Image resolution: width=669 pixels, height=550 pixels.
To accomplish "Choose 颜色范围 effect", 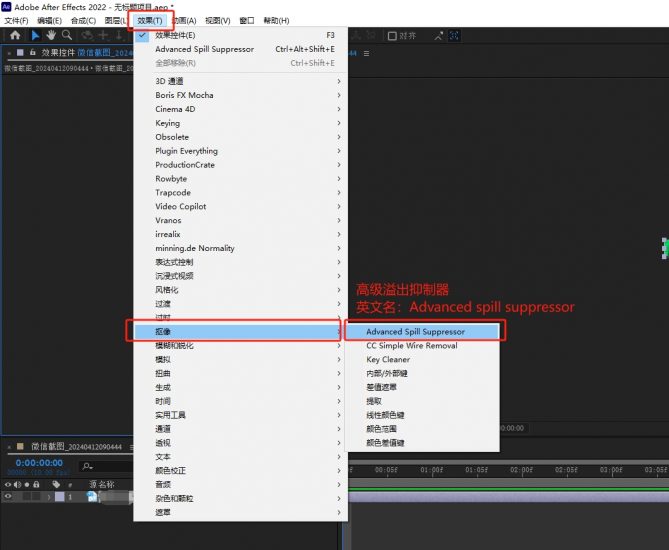I will pyautogui.click(x=422, y=429).
